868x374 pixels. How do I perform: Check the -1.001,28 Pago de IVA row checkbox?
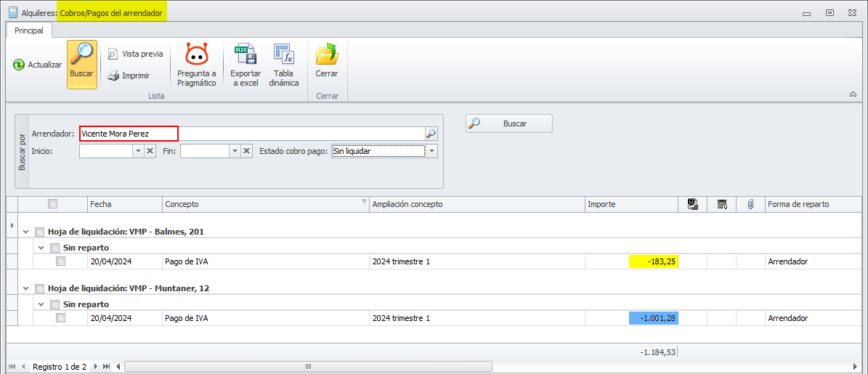tap(60, 318)
